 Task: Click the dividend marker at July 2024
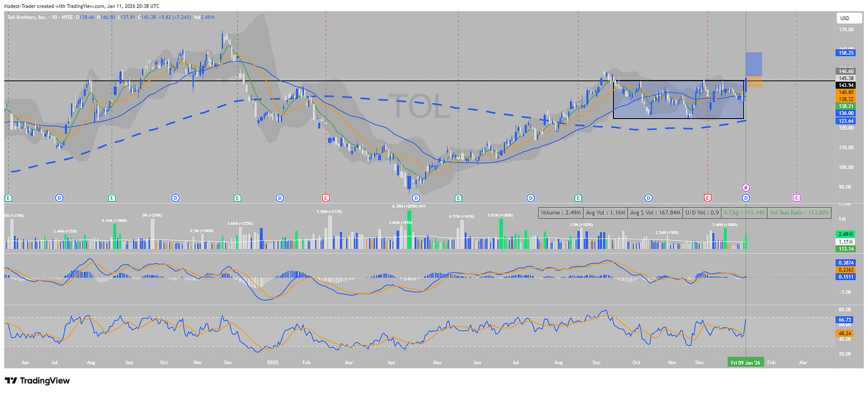tap(60, 197)
